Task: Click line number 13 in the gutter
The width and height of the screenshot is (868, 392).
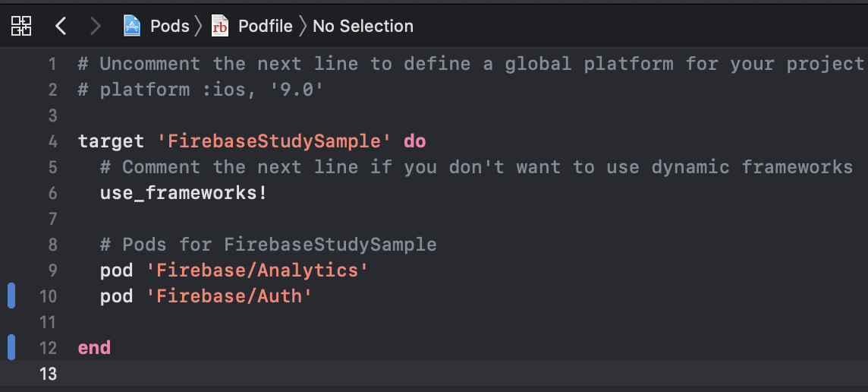Action: coord(49,375)
